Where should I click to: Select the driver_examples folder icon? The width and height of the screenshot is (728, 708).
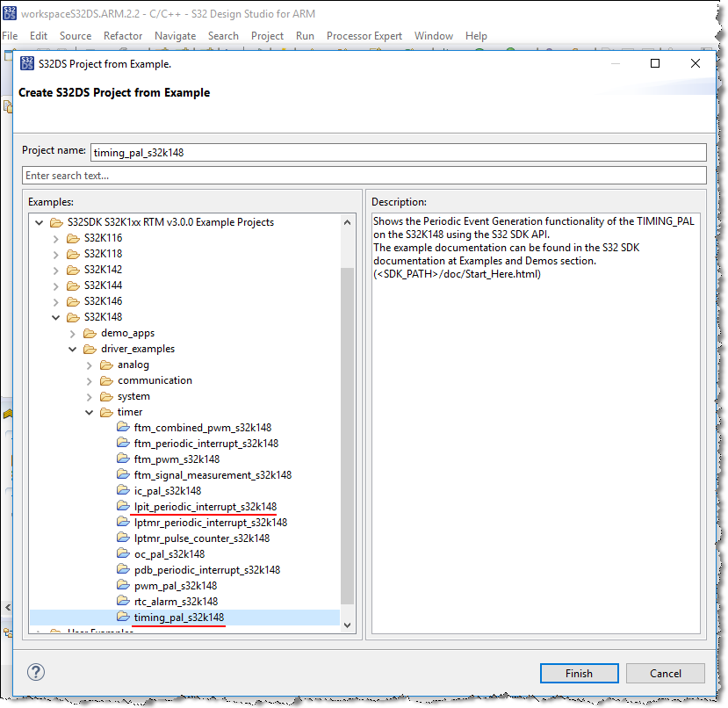90,349
